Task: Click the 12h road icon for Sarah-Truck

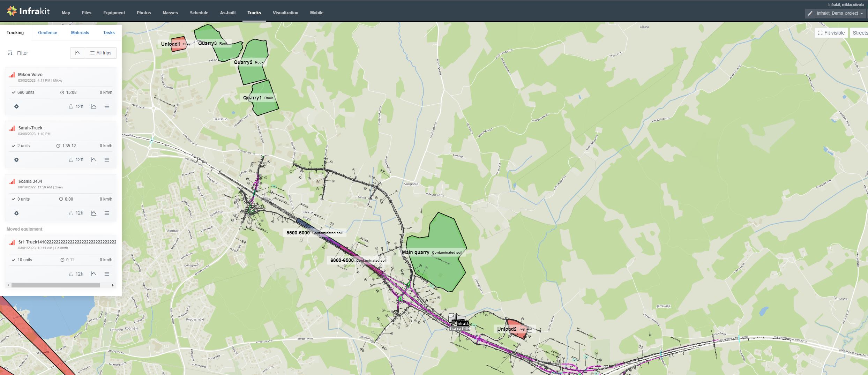Action: [76, 160]
